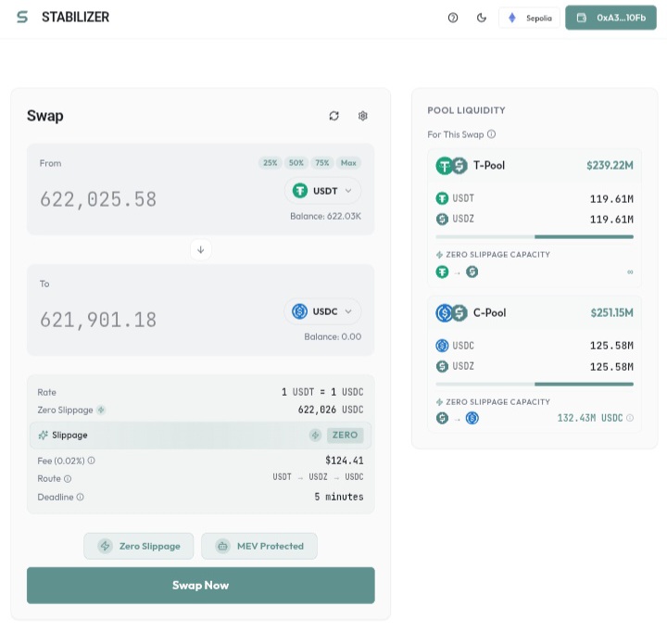
Task: Click the Route info icon
Action: click(x=68, y=479)
